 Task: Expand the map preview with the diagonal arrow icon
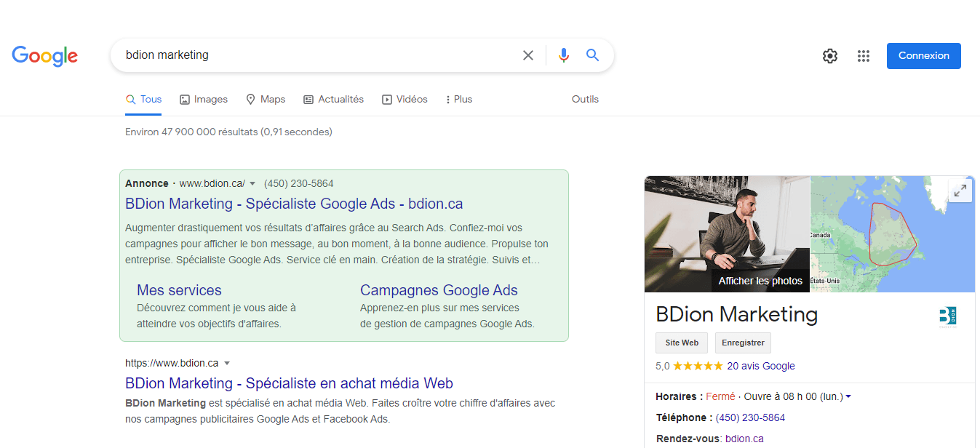click(x=960, y=190)
